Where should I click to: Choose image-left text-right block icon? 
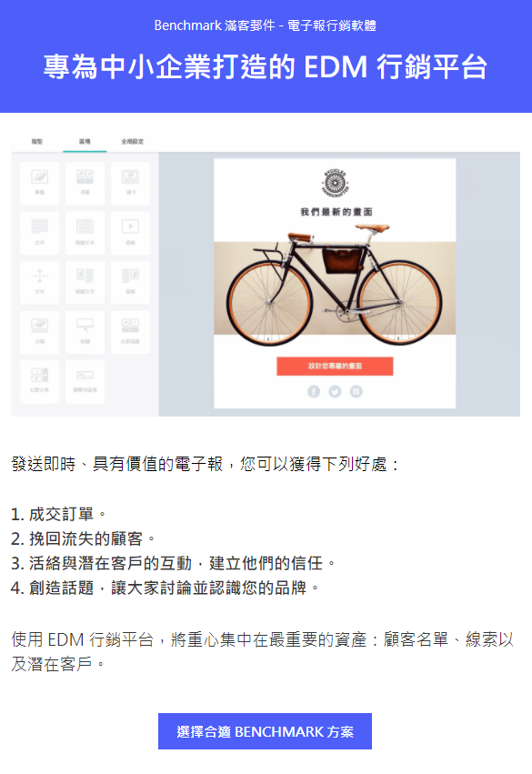[85, 282]
